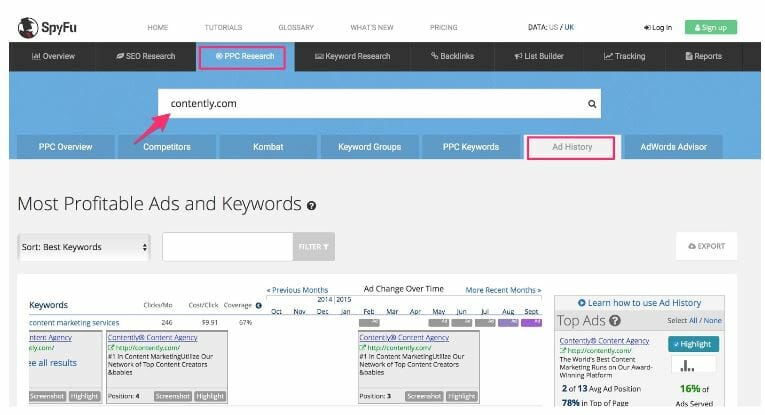The image size is (765, 415).
Task: Open the Kombat tab
Action: (268, 147)
